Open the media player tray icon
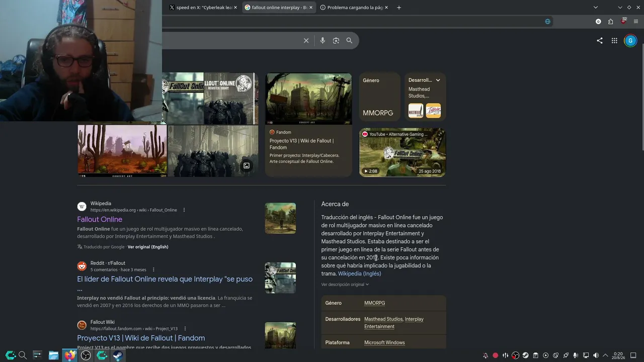Viewport: 644px width, 362px height. click(545, 355)
